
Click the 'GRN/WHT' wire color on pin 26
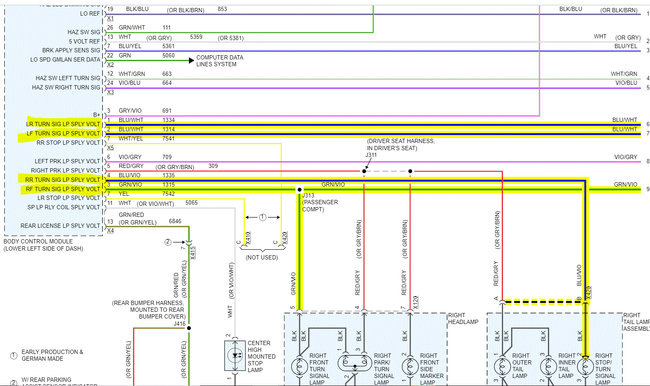click(x=132, y=27)
